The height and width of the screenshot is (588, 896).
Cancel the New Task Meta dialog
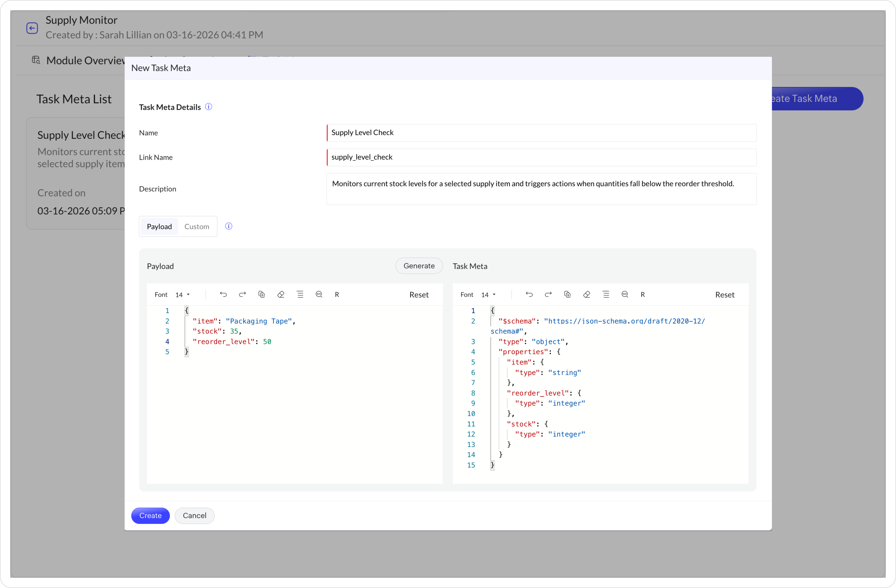[194, 515]
